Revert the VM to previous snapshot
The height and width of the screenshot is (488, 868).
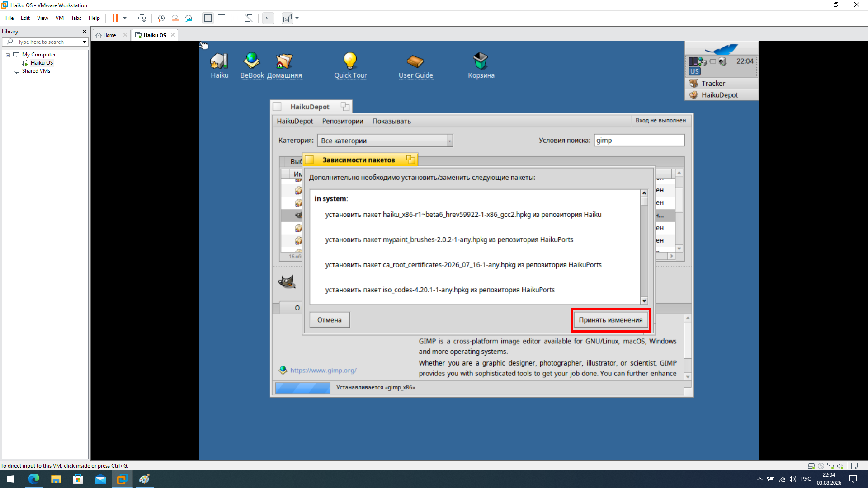click(x=175, y=18)
